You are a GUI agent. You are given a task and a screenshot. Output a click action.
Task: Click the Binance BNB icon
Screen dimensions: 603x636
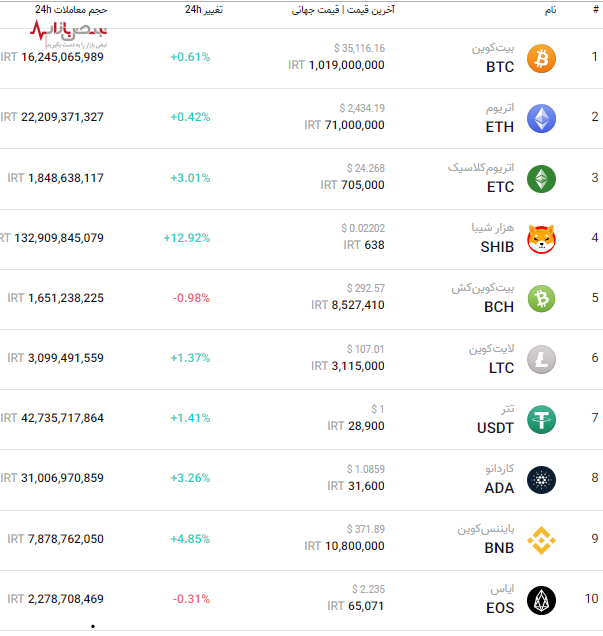click(541, 539)
